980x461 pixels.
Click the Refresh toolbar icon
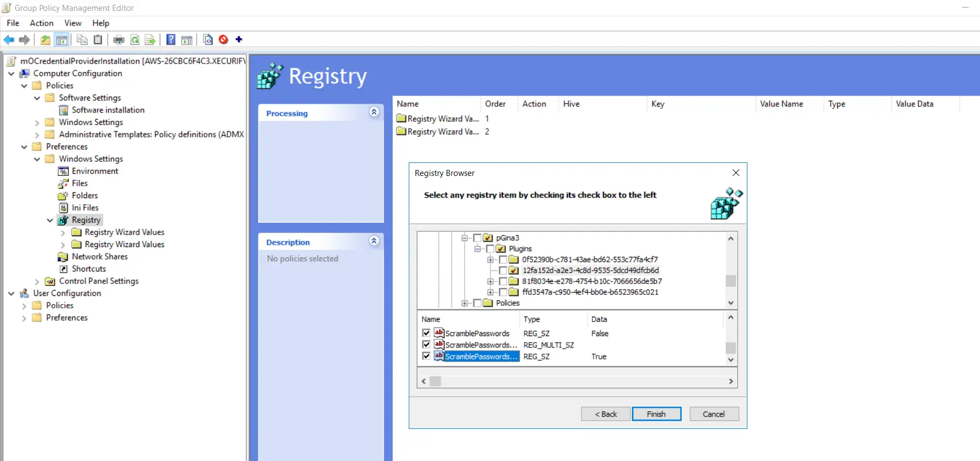135,40
